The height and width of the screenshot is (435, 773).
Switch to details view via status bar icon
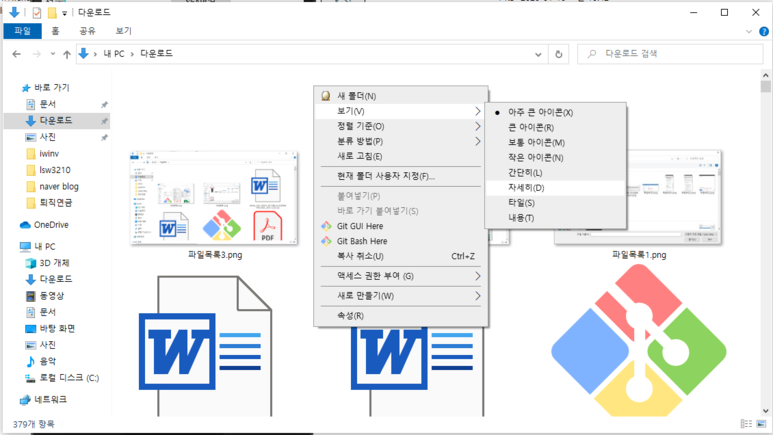(746, 424)
